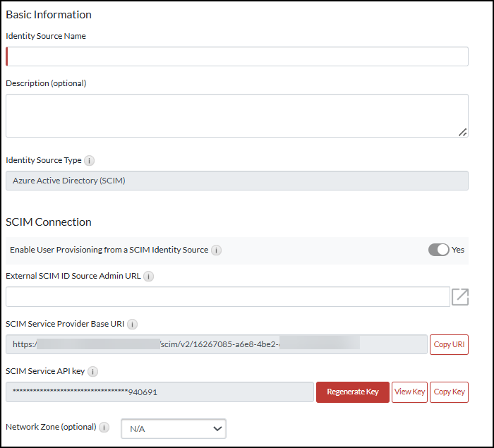Click the SCIM Service Provider Base URI info icon
The width and height of the screenshot is (494, 448).
tap(133, 325)
